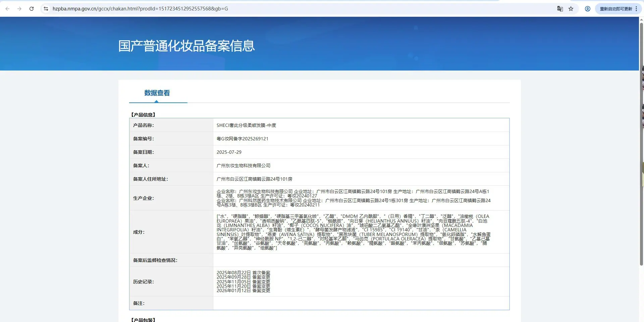Click the scrollbar up arrow
The image size is (644, 322).
(641, 20)
